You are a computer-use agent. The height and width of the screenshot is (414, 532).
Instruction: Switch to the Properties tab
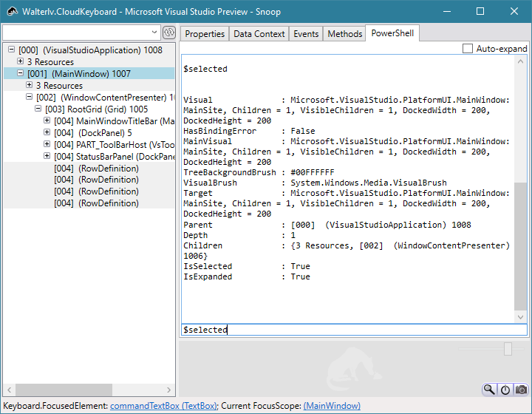[205, 34]
